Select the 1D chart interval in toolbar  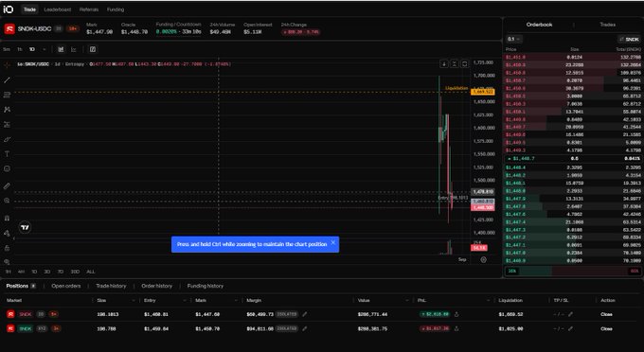(31, 49)
